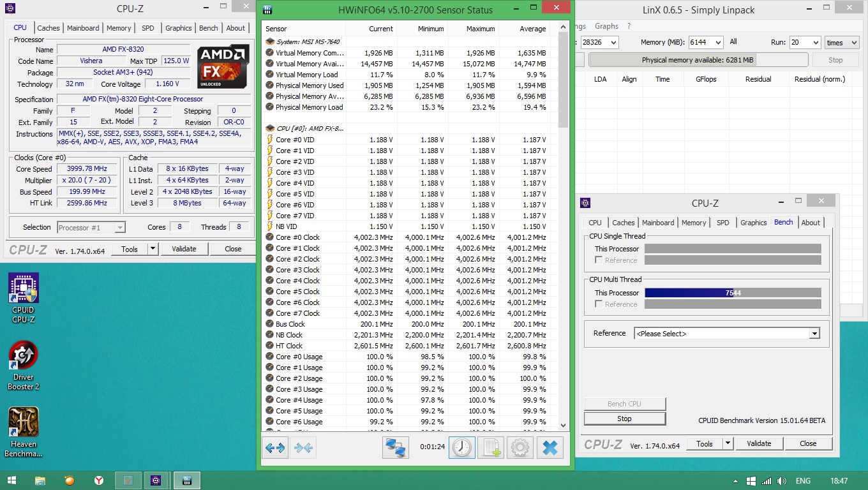The height and width of the screenshot is (490, 868).
Task: Open the Reference <Please Select> dropdown
Action: (727, 334)
